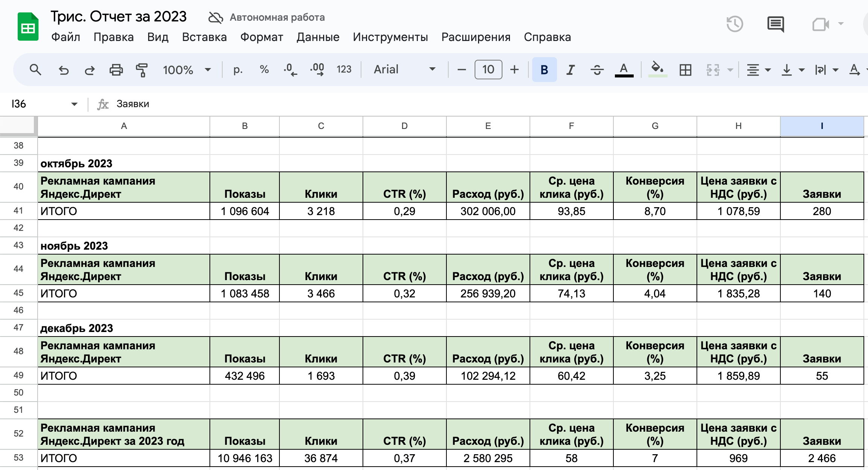
Task: Select column I header
Action: (822, 126)
